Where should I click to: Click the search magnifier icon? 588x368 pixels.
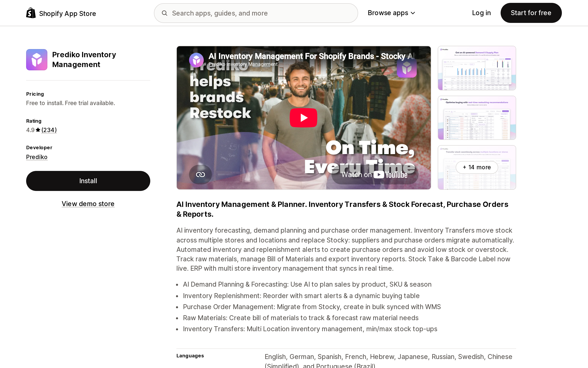pyautogui.click(x=165, y=13)
